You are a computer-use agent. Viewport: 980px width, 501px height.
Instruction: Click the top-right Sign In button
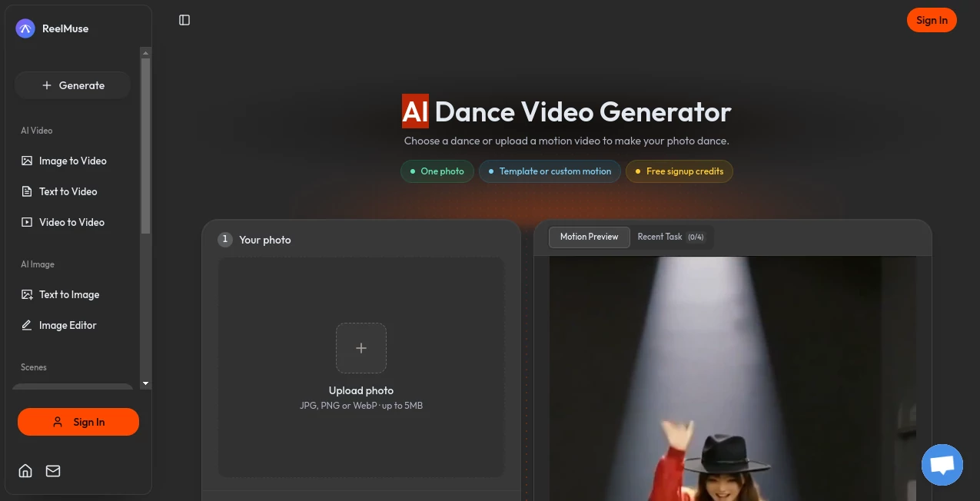(932, 20)
